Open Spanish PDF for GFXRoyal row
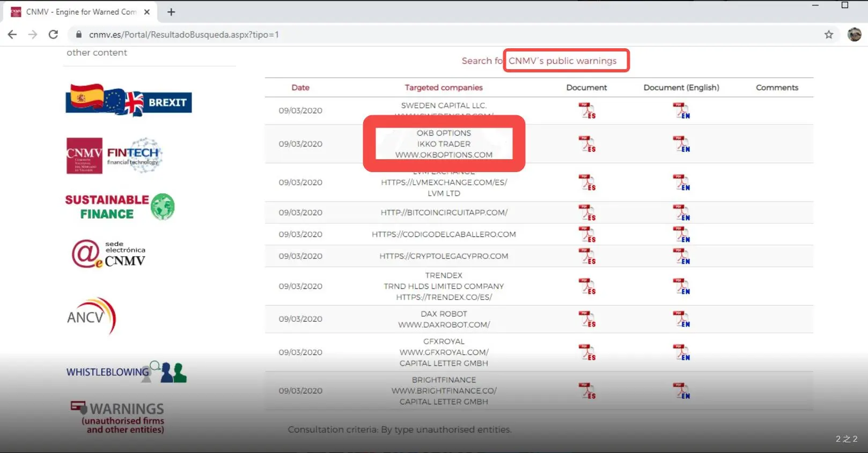868x453 pixels. tap(587, 352)
